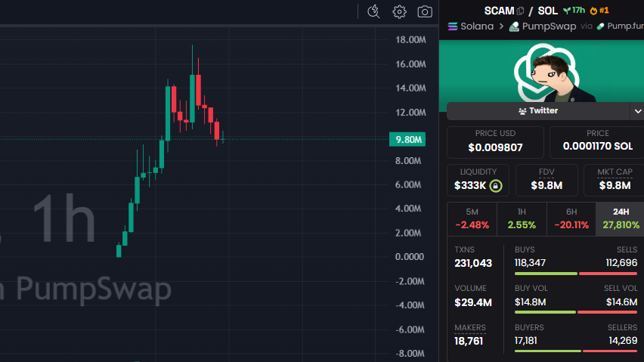
Task: Click the Solana chain logo
Action: pyautogui.click(x=453, y=26)
